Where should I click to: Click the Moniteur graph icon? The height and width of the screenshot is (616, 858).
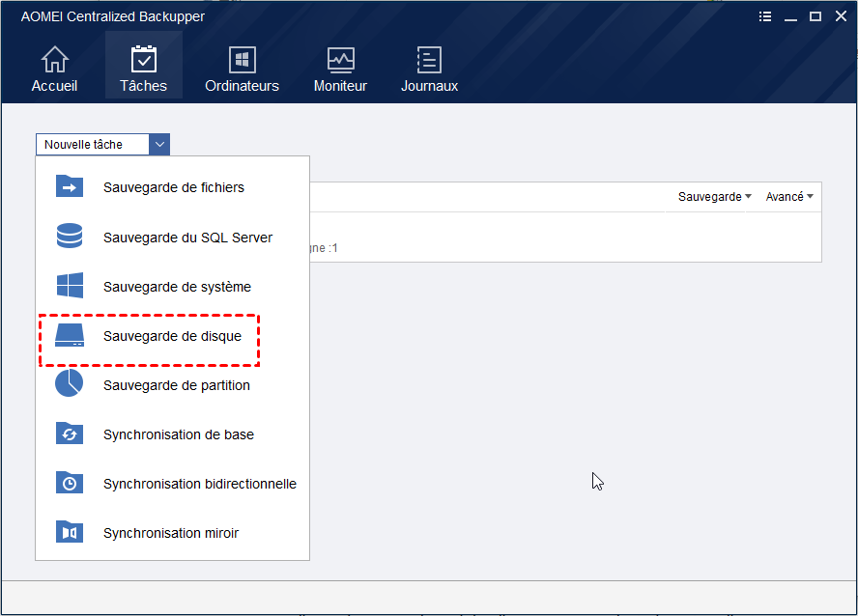coord(340,60)
